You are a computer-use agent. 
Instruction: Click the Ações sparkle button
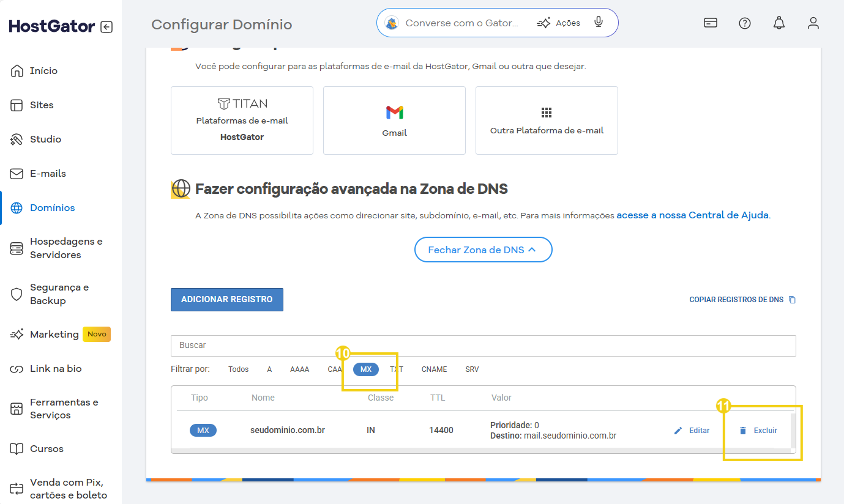[x=558, y=23]
